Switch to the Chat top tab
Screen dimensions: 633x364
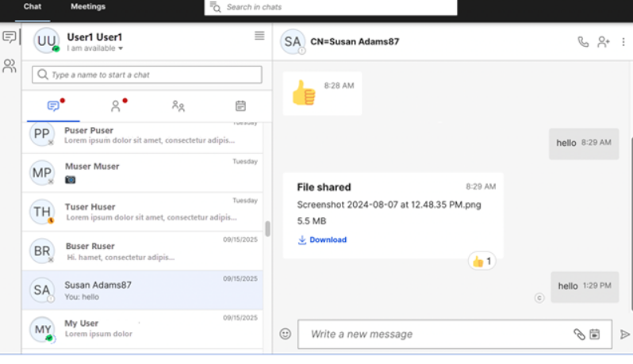click(x=33, y=6)
